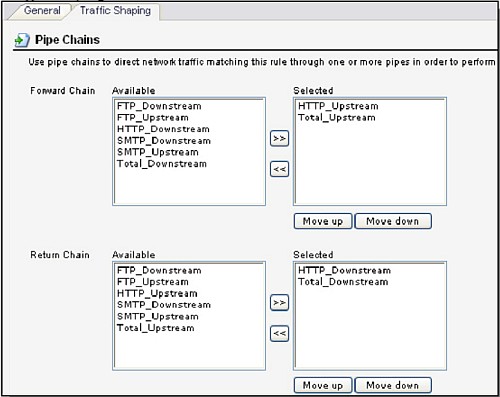Click Move up under Forward Chain
Screen dimensions: 500x397
tap(323, 221)
